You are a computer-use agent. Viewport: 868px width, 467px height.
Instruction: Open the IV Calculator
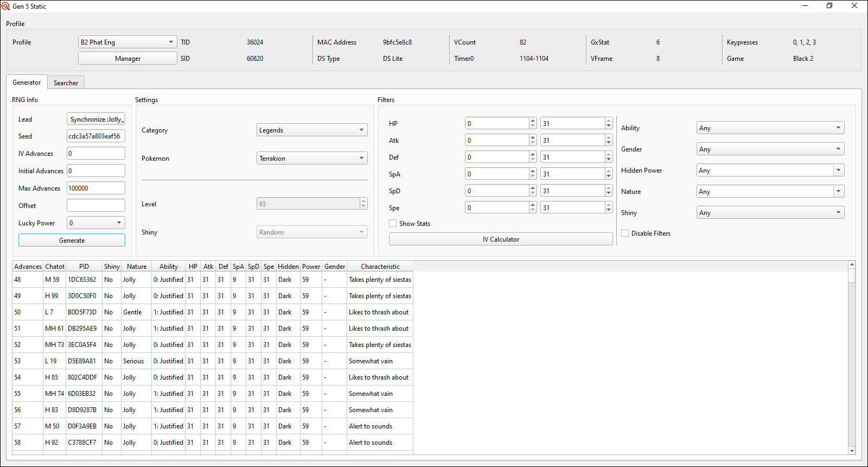tap(501, 239)
